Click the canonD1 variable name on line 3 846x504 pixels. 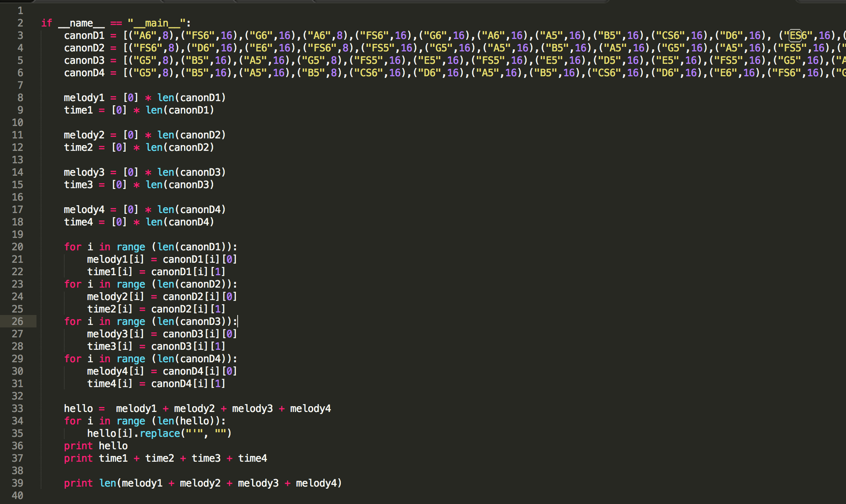pos(84,35)
